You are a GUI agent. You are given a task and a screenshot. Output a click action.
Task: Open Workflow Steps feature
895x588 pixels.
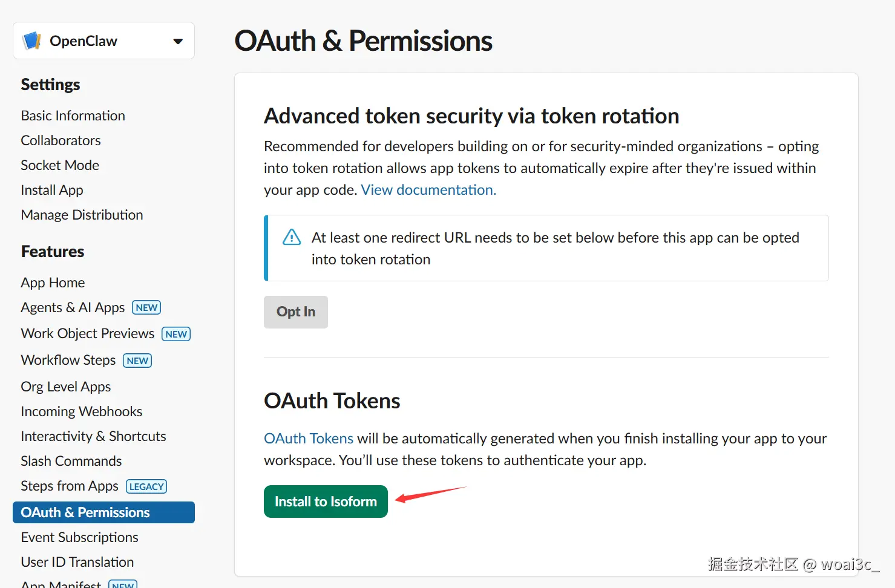coord(68,360)
